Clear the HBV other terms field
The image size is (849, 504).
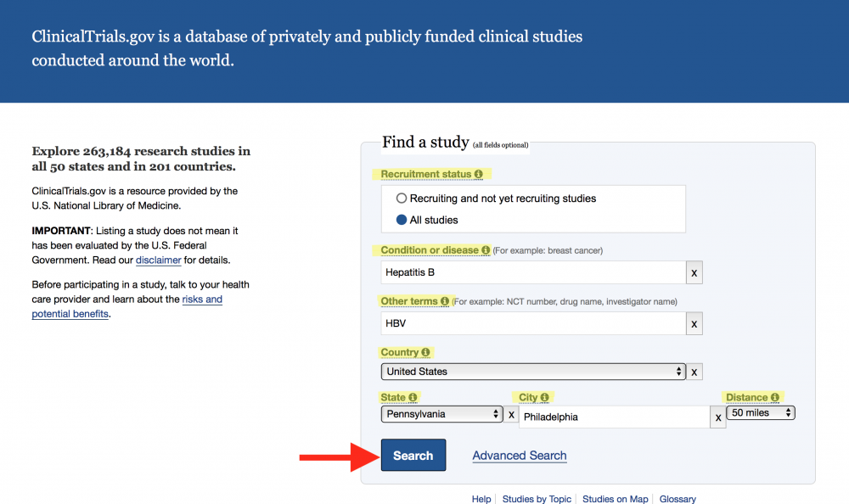click(694, 323)
